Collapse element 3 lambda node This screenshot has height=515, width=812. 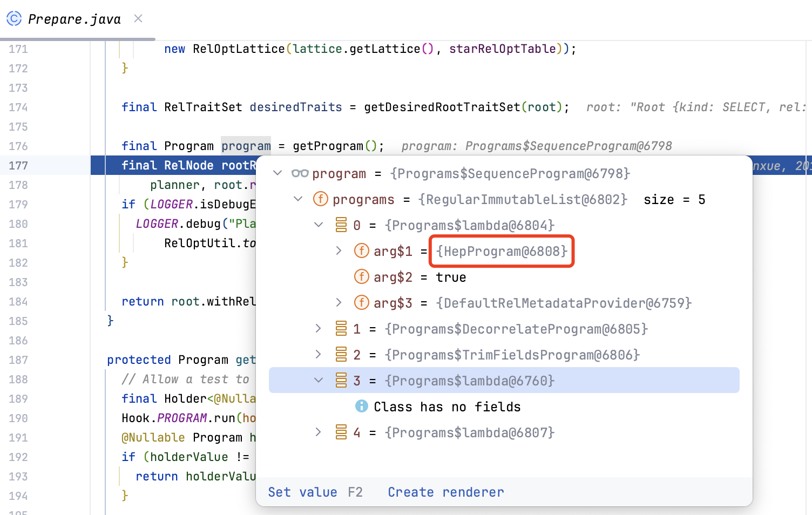(318, 380)
